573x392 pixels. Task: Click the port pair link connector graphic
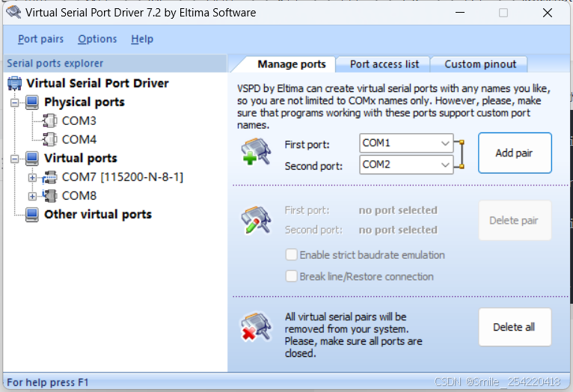460,154
